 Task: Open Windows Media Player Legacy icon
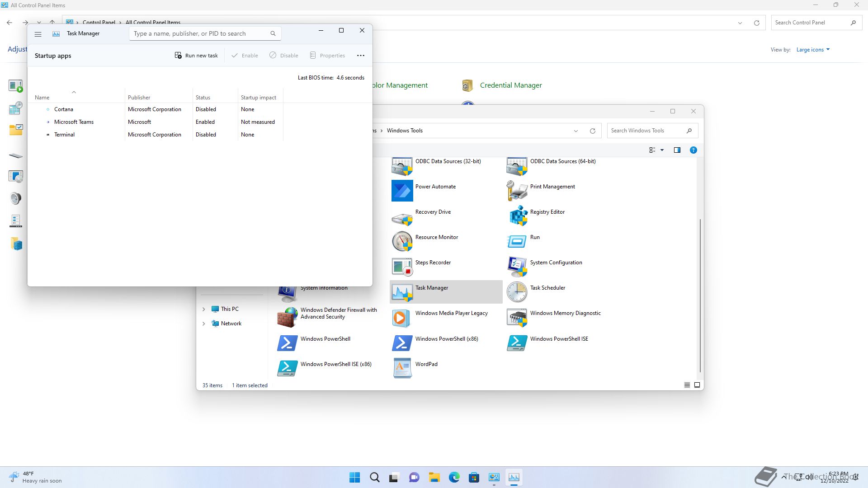coord(402,317)
